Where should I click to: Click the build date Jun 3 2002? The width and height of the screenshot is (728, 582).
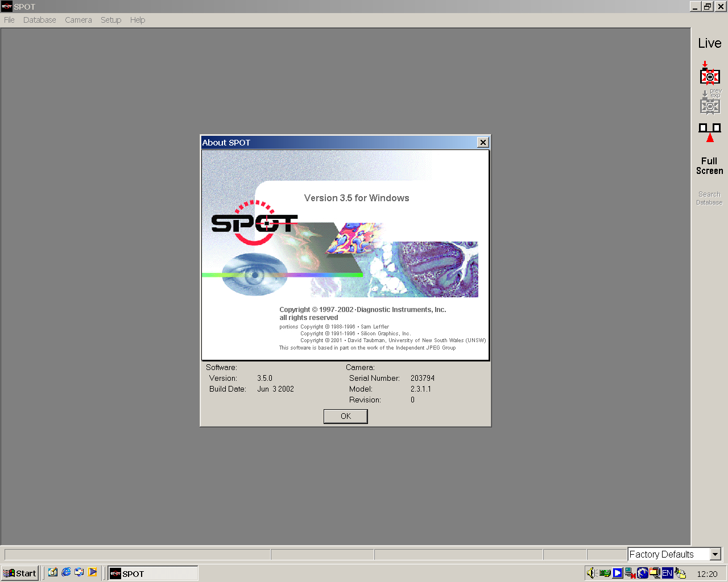(275, 389)
